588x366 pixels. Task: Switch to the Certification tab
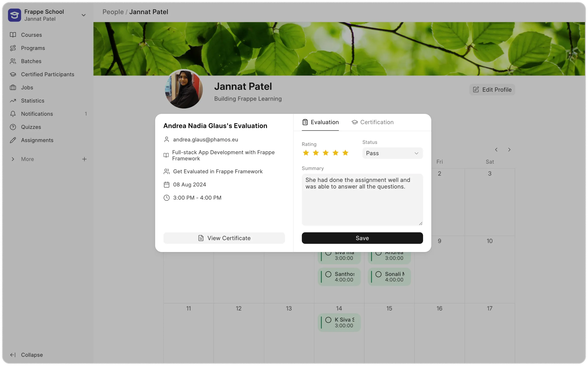[x=372, y=122]
